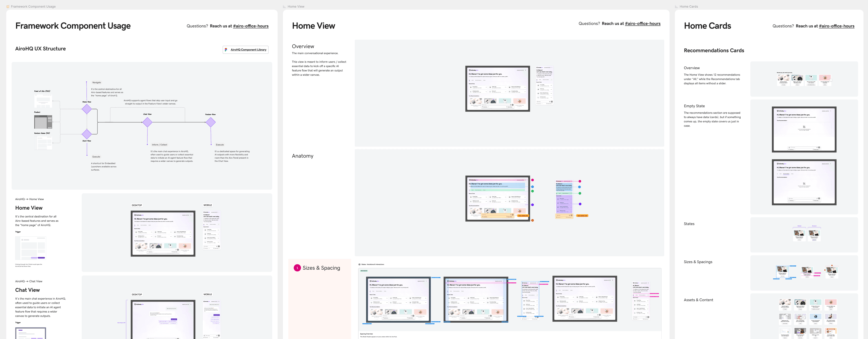Screen dimensions: 868x339
Task: Open #airo-office-hours link in Home Cards header
Action: pos(836,26)
